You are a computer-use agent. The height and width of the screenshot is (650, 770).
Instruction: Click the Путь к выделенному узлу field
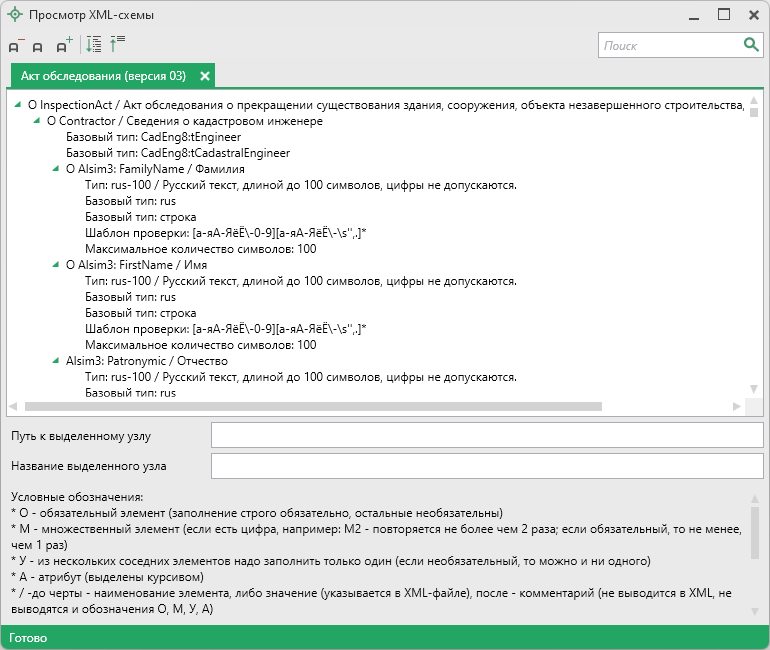[x=487, y=435]
